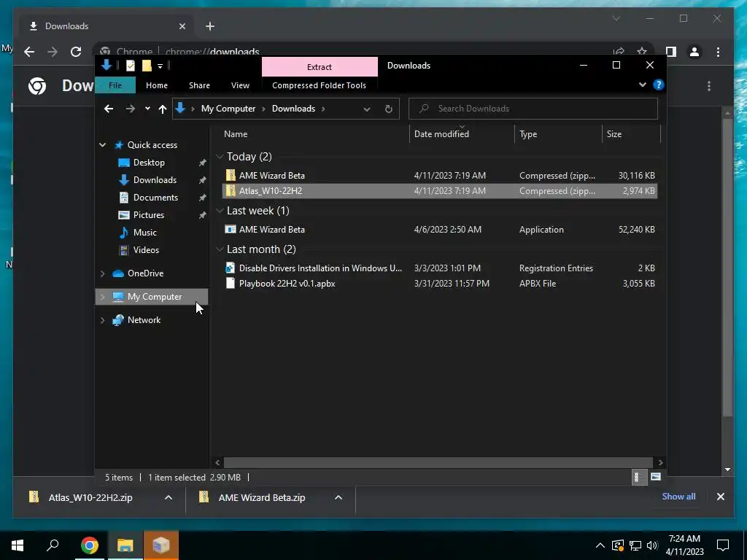Switch to Details view layout icon
Screen dimensions: 747x560
pyautogui.click(x=638, y=477)
